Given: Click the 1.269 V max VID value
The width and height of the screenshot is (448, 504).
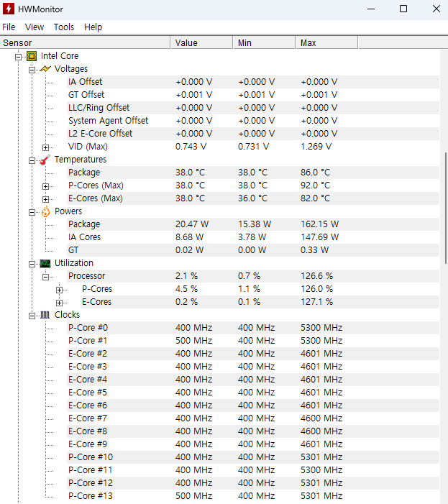Looking at the screenshot, I should pyautogui.click(x=316, y=147).
